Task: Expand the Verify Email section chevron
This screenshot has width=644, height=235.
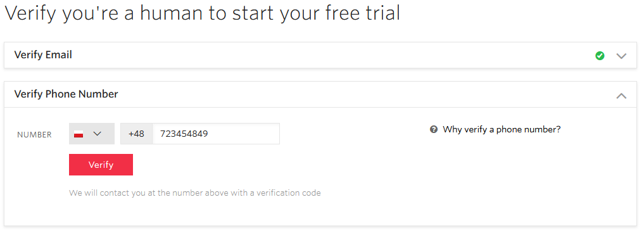Action: [x=621, y=56]
